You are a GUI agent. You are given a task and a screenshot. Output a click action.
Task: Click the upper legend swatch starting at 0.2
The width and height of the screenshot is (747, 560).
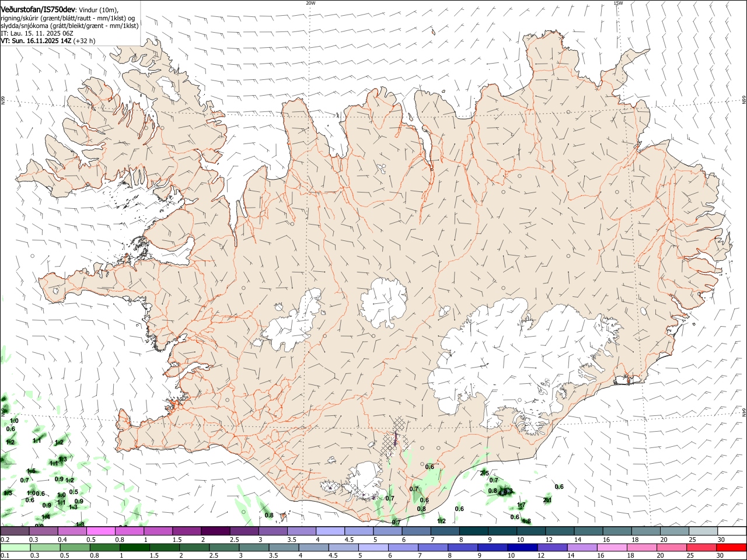click(x=15, y=531)
